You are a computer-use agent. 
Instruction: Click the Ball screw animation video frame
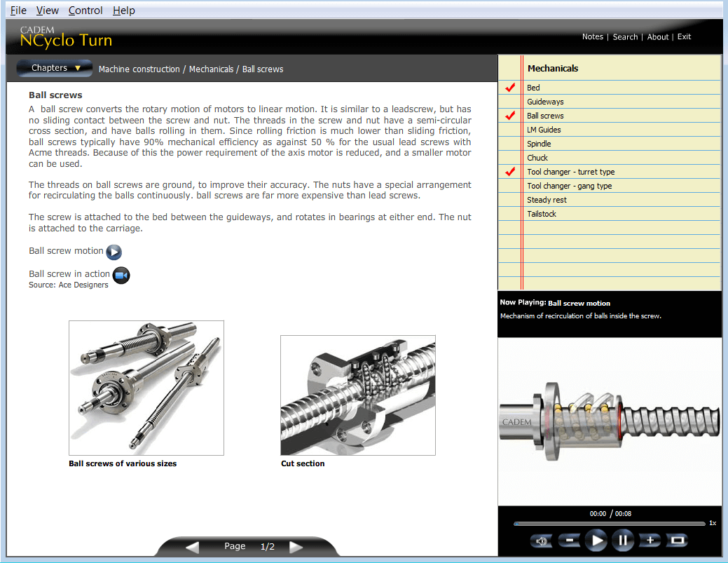point(610,421)
